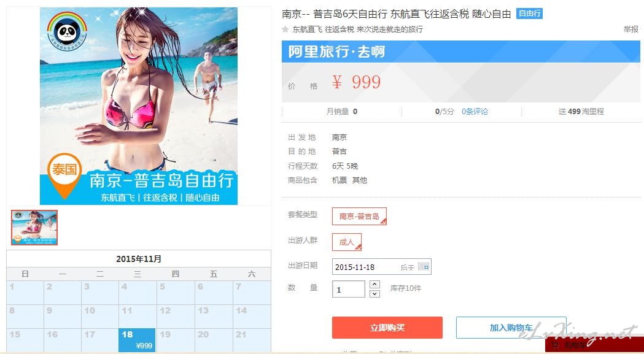Select the 南京-普吉岛 package option
The image size is (644, 354).
(x=359, y=217)
